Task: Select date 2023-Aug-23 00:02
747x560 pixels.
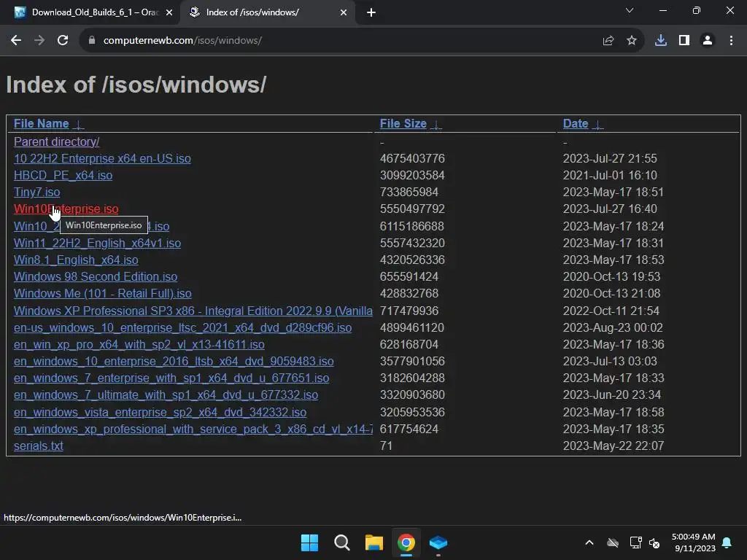Action: [x=613, y=327]
